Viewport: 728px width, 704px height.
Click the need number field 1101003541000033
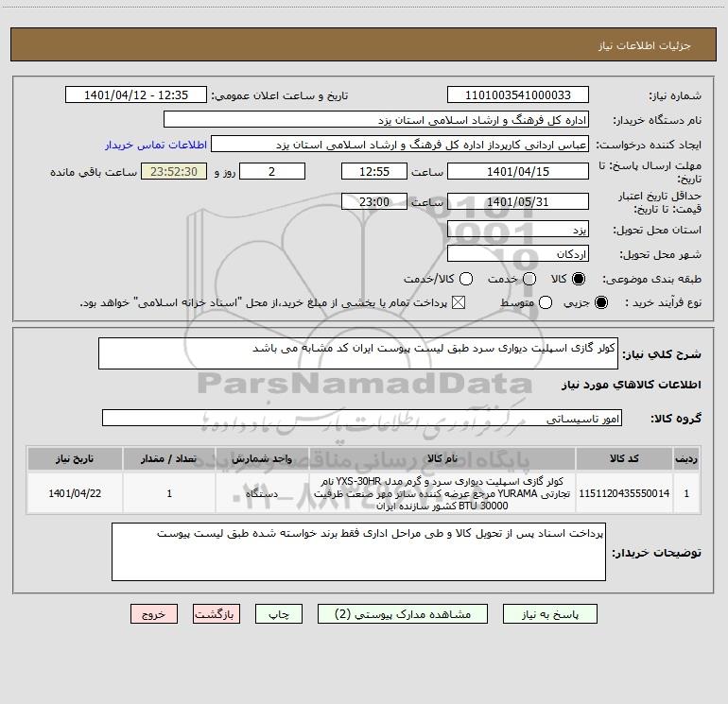tap(518, 94)
